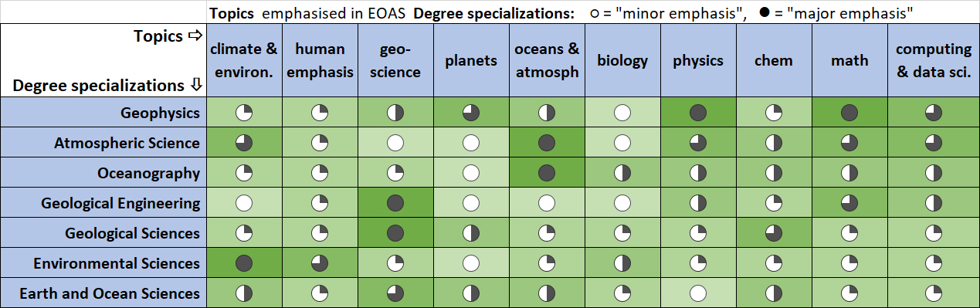The height and width of the screenshot is (308, 980).
Task: Select the Oceanography row header
Action: click(103, 173)
